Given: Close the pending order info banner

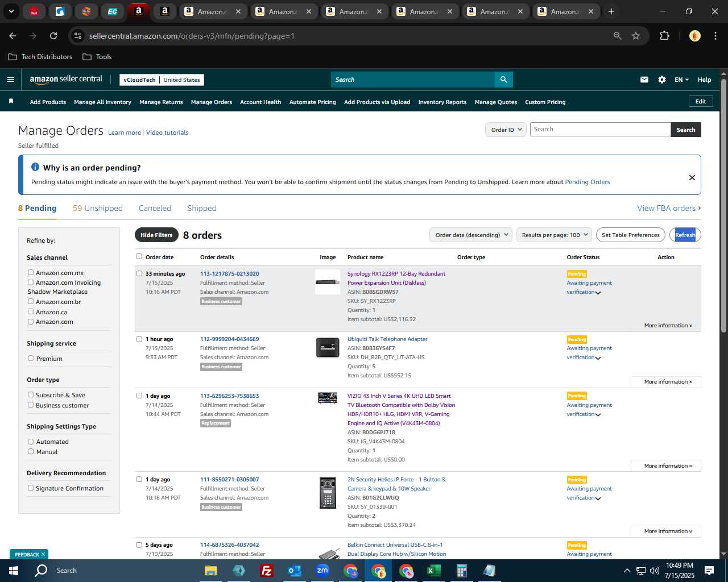Looking at the screenshot, I should pos(692,177).
